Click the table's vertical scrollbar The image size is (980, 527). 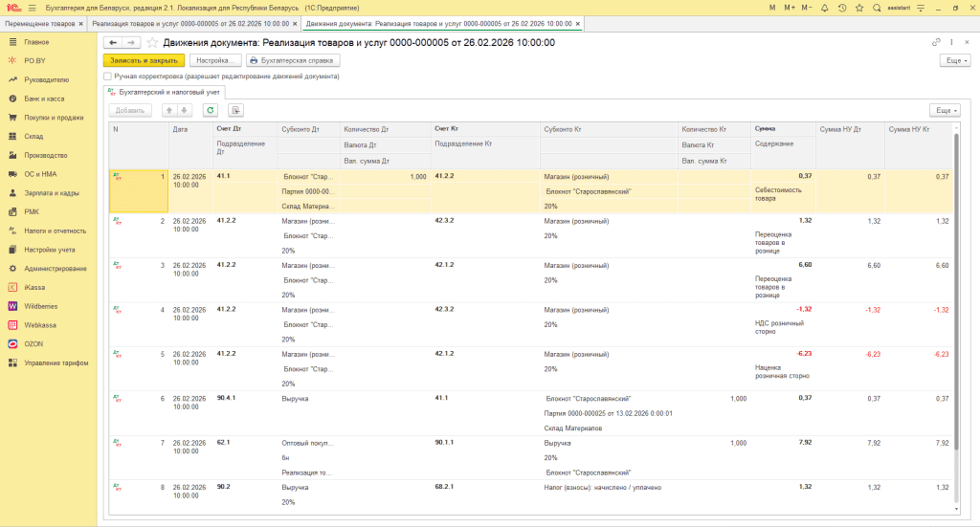956,287
